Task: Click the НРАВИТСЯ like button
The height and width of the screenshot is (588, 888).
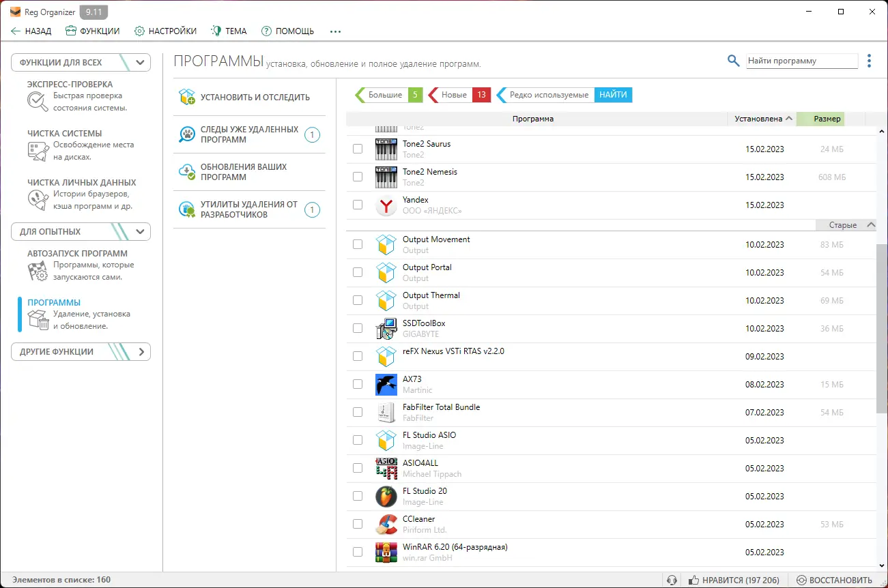Action: (x=734, y=580)
